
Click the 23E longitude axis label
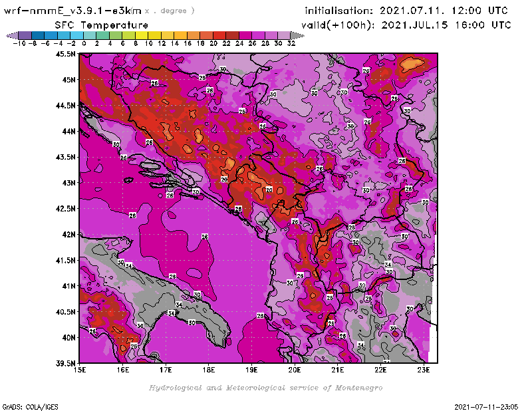click(423, 370)
